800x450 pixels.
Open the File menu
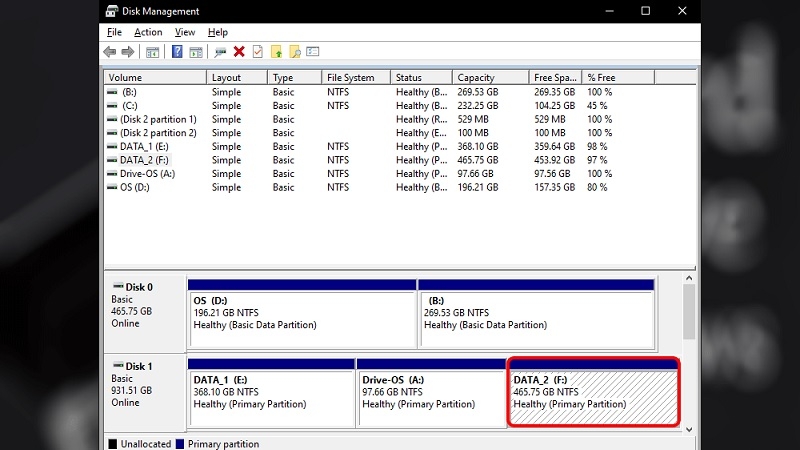[x=114, y=32]
